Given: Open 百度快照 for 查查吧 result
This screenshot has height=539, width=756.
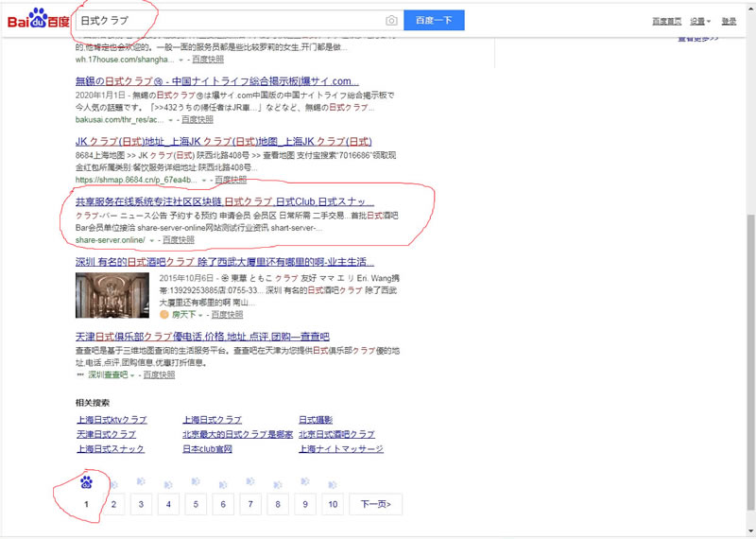Looking at the screenshot, I should [159, 374].
